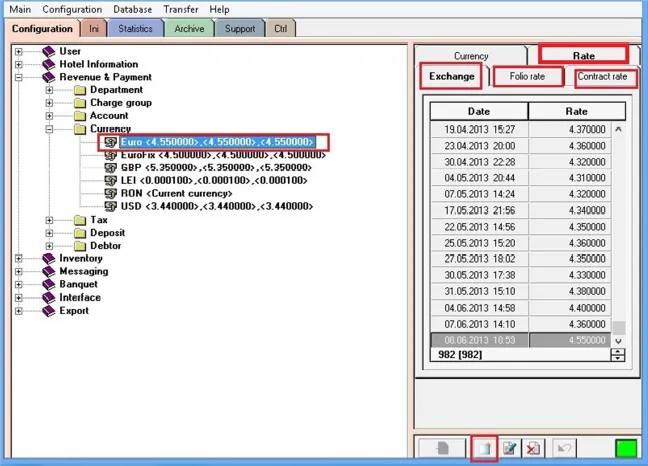Open the Help menu
The height and width of the screenshot is (466, 648).
219,9
